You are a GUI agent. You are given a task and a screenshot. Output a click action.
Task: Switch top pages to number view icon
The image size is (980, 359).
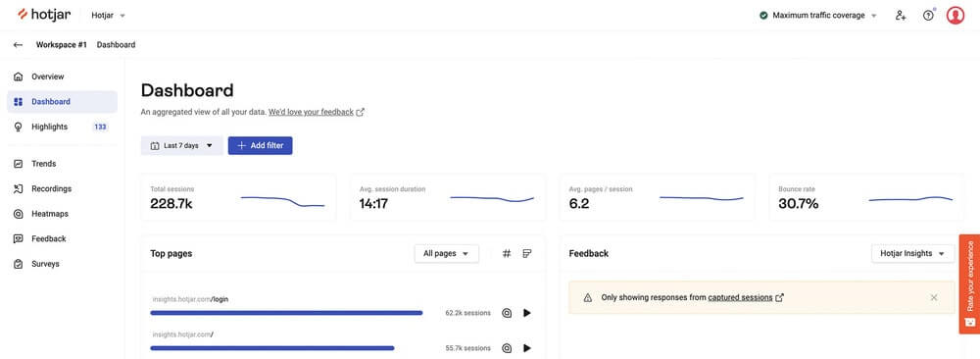tap(507, 253)
